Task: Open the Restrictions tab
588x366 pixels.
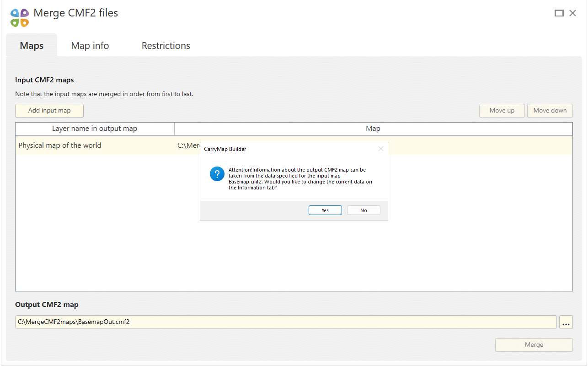Action: [x=166, y=46]
